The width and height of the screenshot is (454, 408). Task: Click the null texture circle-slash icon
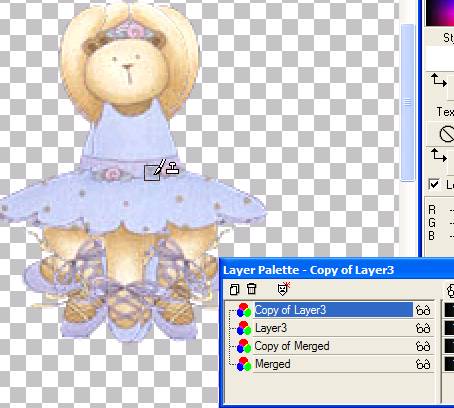pos(447,134)
